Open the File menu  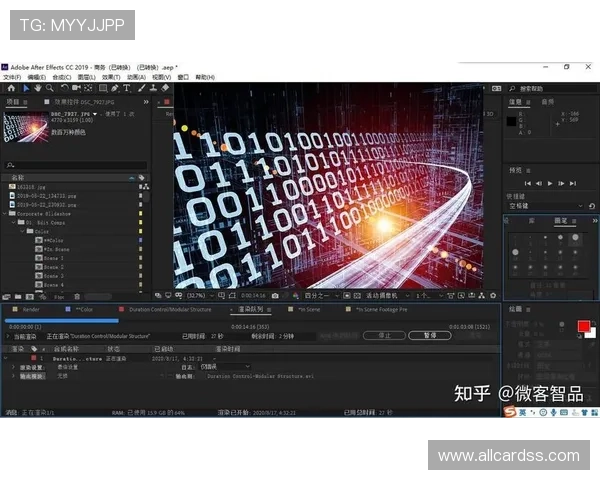pos(12,77)
